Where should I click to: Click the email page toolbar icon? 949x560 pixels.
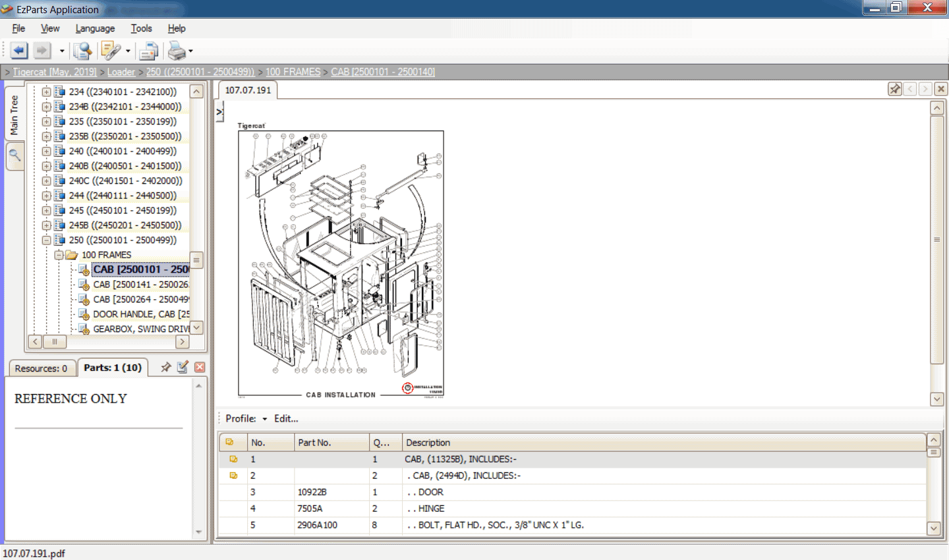(148, 50)
